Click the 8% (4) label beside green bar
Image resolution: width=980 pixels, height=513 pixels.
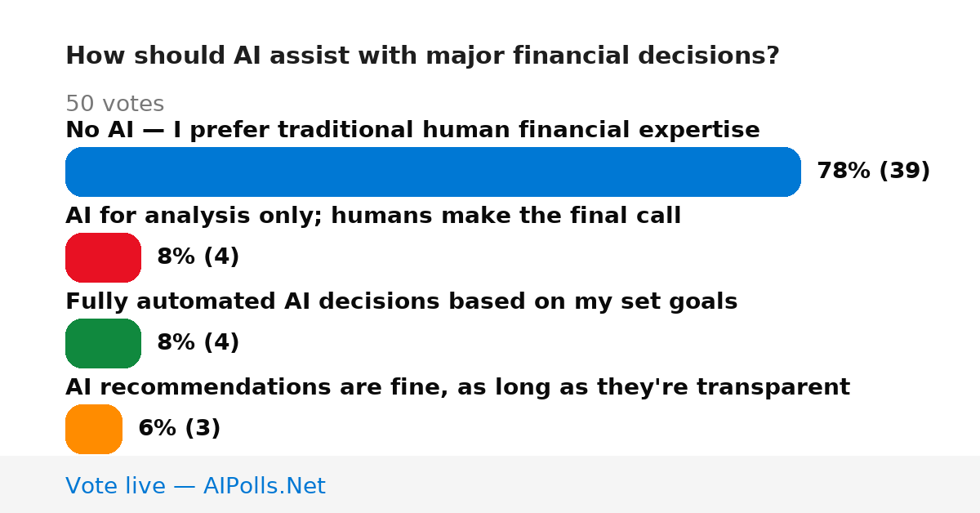click(198, 343)
